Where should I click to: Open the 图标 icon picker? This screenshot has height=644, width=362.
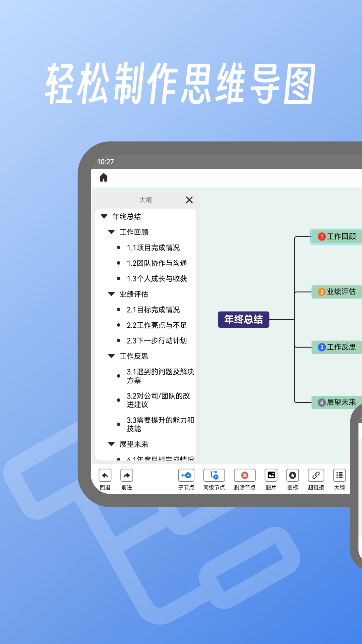(x=293, y=475)
